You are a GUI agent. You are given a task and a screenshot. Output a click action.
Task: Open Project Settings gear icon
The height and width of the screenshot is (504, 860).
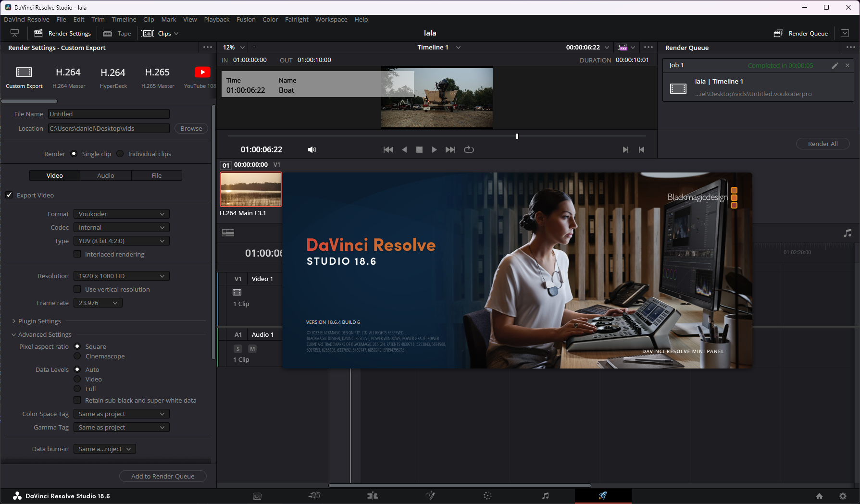click(x=843, y=496)
